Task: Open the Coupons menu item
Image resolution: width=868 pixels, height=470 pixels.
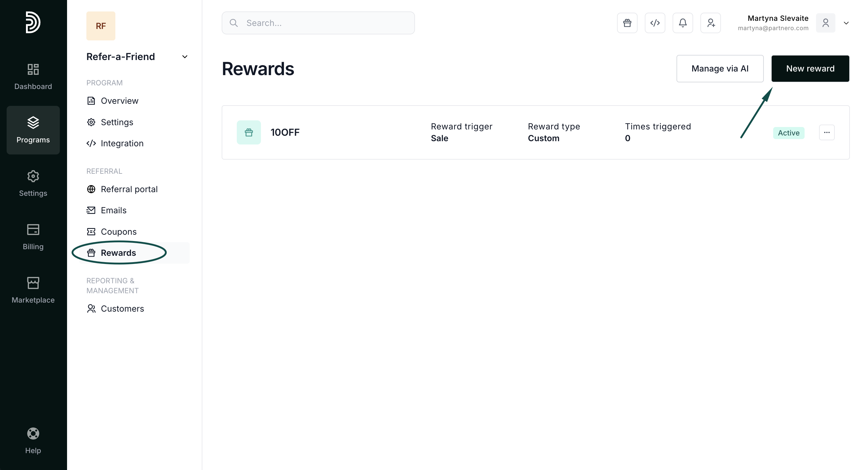Action: pyautogui.click(x=119, y=232)
